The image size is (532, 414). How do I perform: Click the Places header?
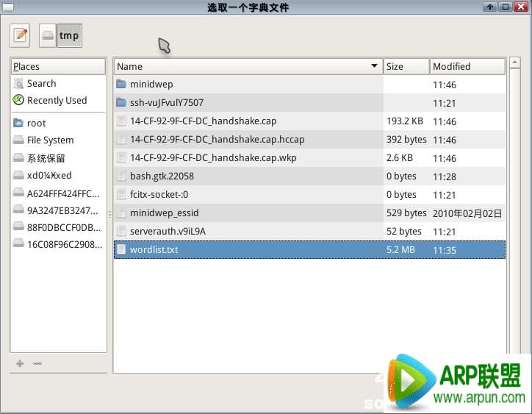coord(58,66)
